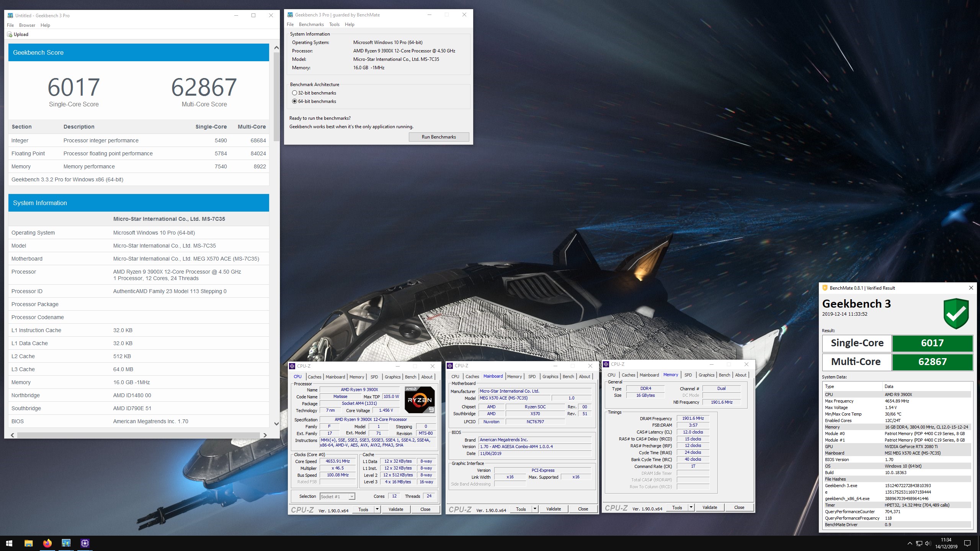Screen dimensions: 980x551
Task: Select 32-bit benchmarks option
Action: tap(314, 93)
